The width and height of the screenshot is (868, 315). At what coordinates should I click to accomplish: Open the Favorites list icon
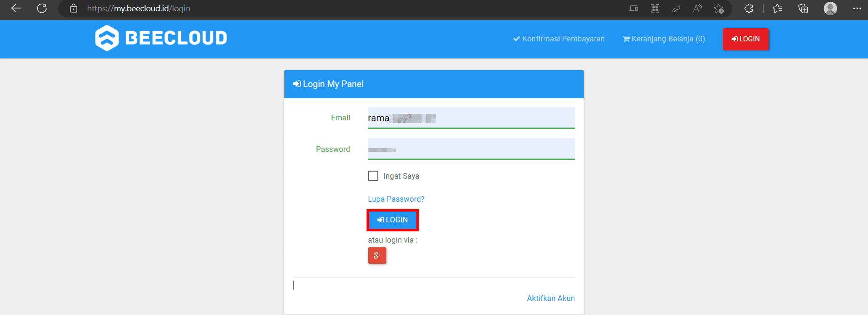click(x=777, y=8)
